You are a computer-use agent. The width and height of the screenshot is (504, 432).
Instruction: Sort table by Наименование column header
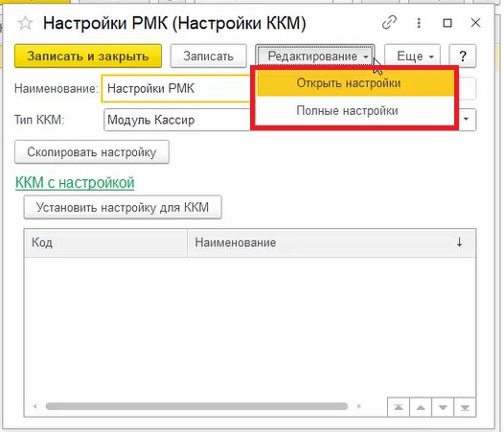point(332,242)
